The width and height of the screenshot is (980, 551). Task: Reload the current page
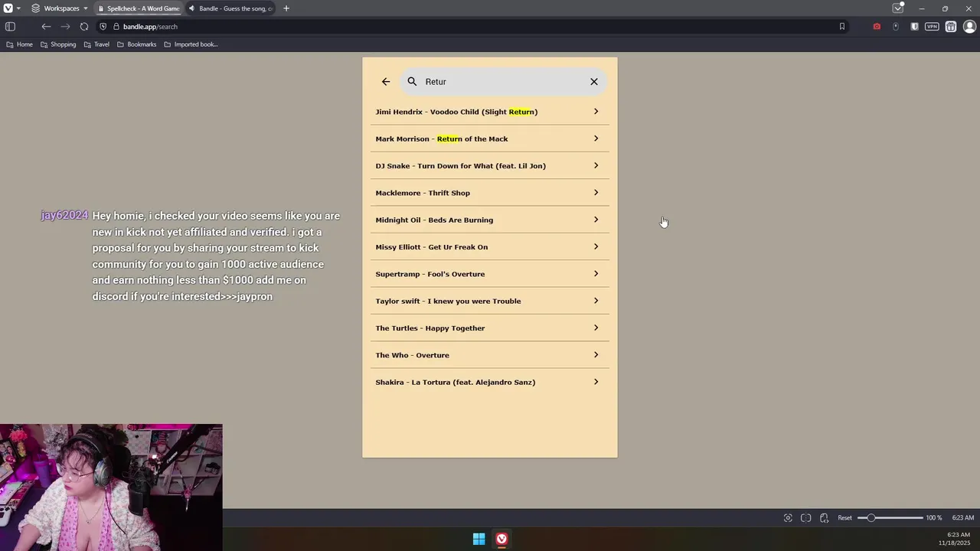[84, 27]
